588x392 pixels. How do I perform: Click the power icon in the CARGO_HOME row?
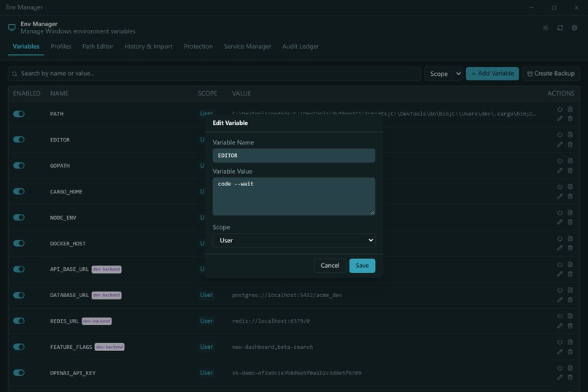(560, 186)
